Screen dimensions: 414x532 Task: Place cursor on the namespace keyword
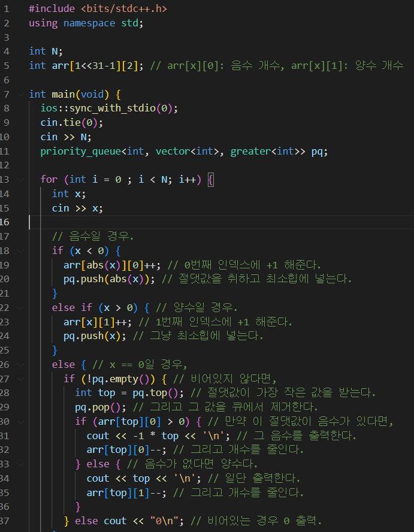pos(89,23)
